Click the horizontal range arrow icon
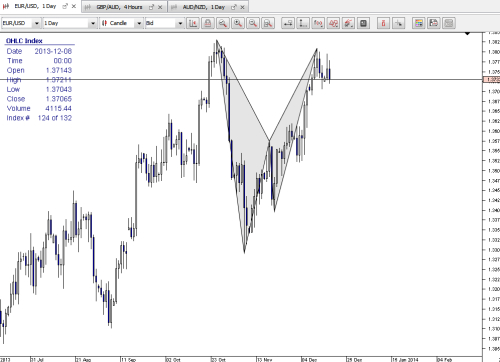Image resolution: width=500 pixels, height=362 pixels. pyautogui.click(x=288, y=23)
